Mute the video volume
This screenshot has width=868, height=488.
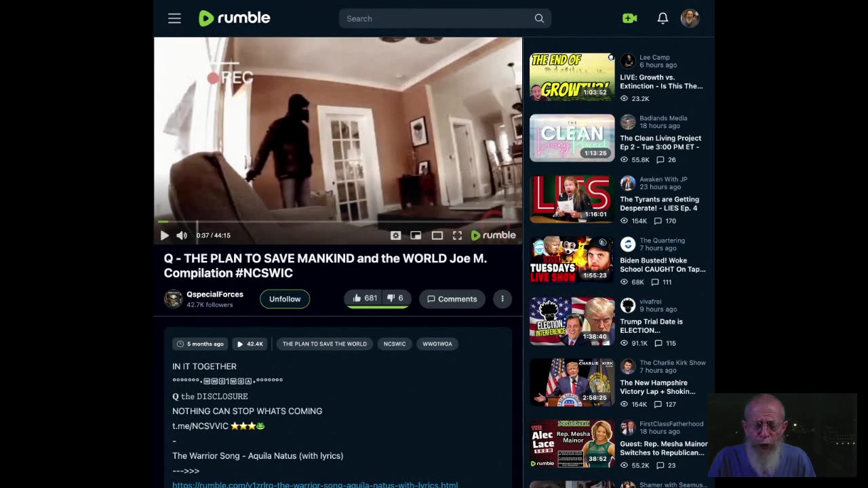(x=181, y=235)
